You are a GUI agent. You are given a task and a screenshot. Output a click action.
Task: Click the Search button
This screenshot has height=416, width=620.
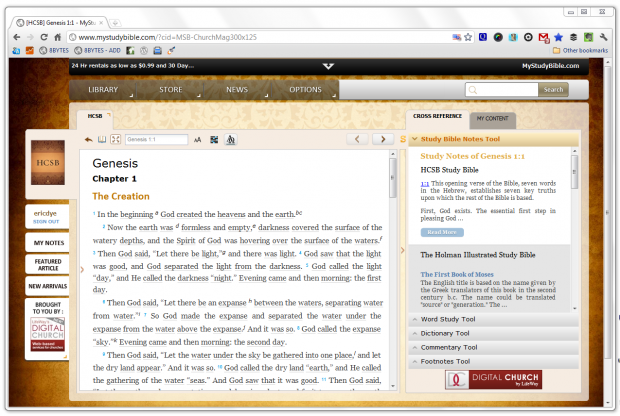553,90
